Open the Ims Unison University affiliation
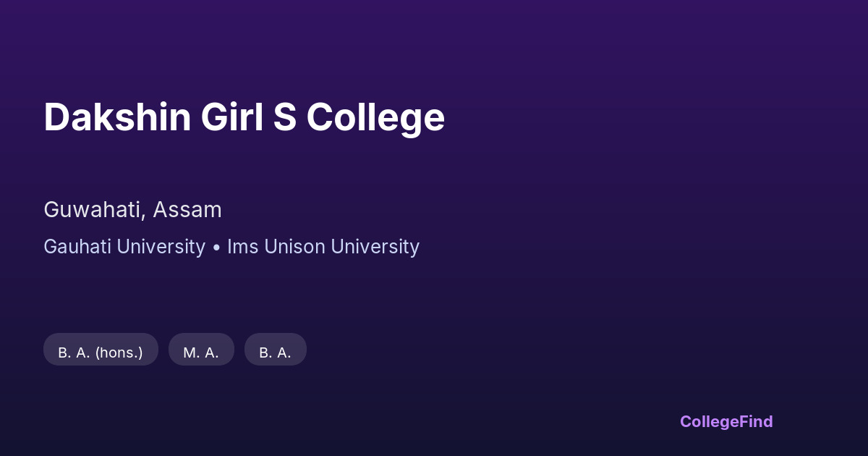This screenshot has width=868, height=456. click(x=323, y=247)
